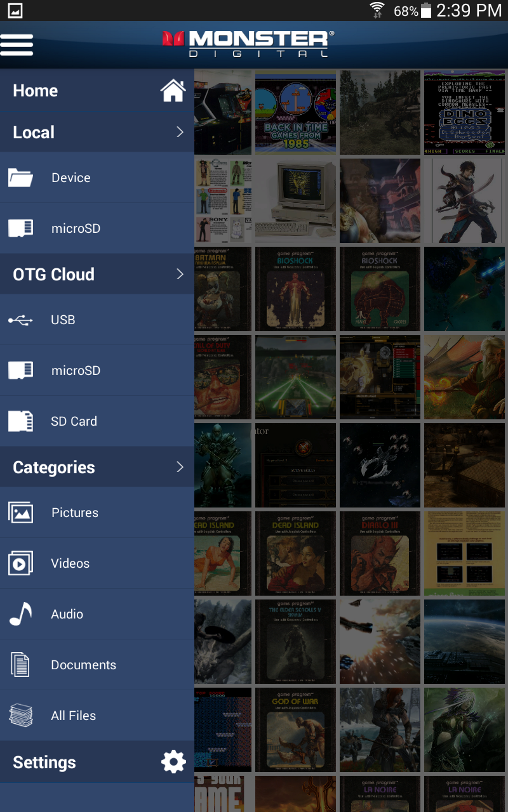Open Settings label in sidebar
508x812 pixels.
tap(44, 763)
